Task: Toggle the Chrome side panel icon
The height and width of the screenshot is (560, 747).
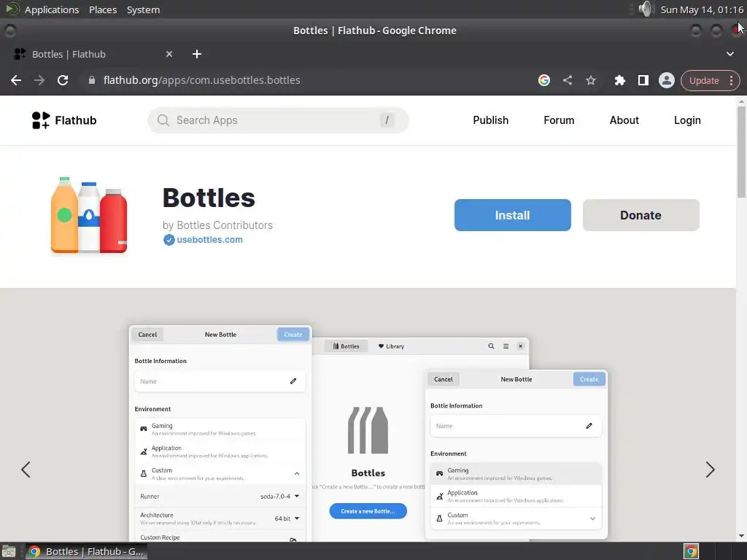Action: click(643, 80)
